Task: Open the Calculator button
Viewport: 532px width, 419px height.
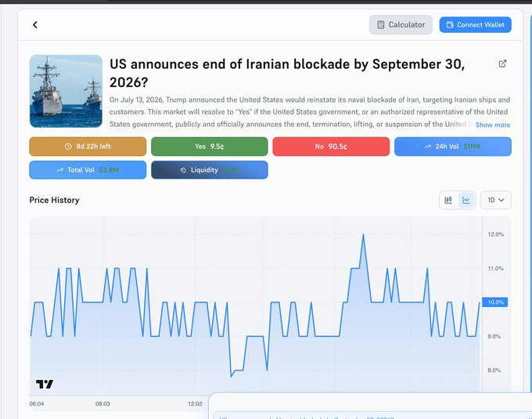Action: point(401,25)
